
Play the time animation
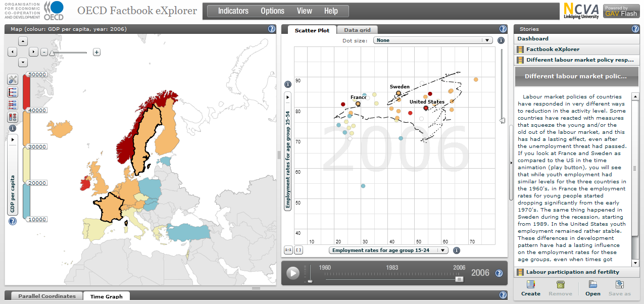(x=293, y=273)
